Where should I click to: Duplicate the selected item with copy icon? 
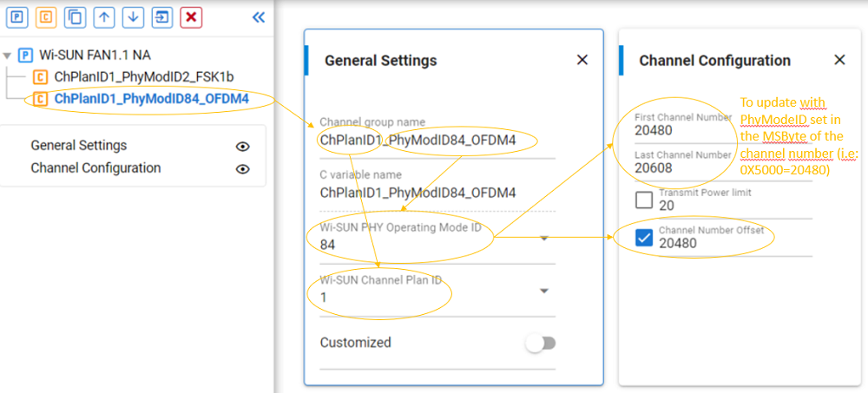pyautogui.click(x=75, y=17)
